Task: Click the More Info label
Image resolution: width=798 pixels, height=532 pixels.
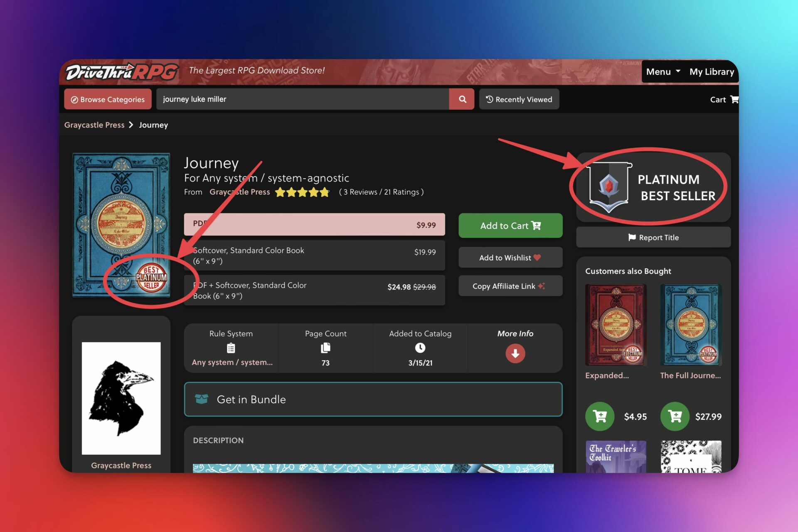Action: (x=515, y=333)
